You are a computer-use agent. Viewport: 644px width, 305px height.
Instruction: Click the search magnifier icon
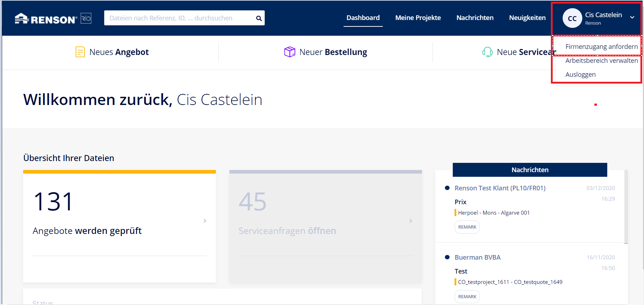tap(259, 18)
